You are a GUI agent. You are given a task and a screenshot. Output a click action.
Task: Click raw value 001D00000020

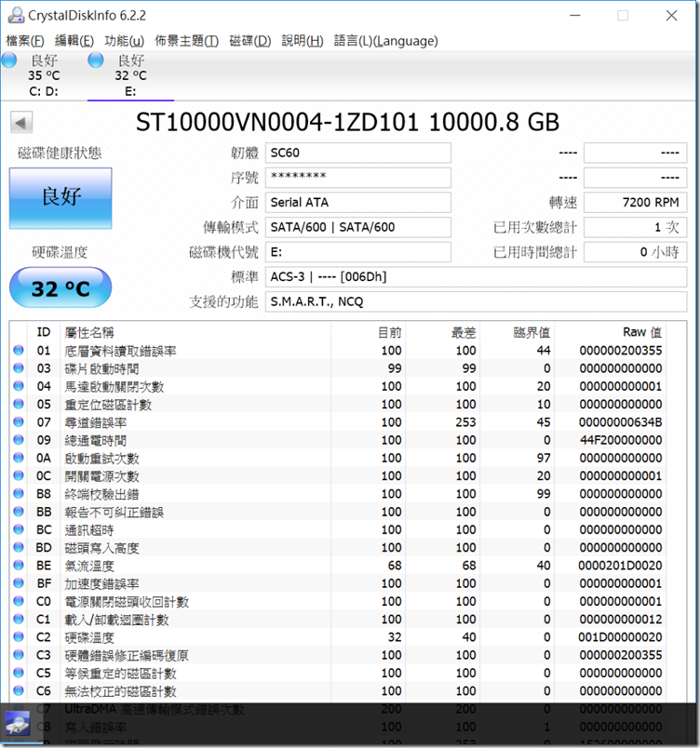point(620,637)
